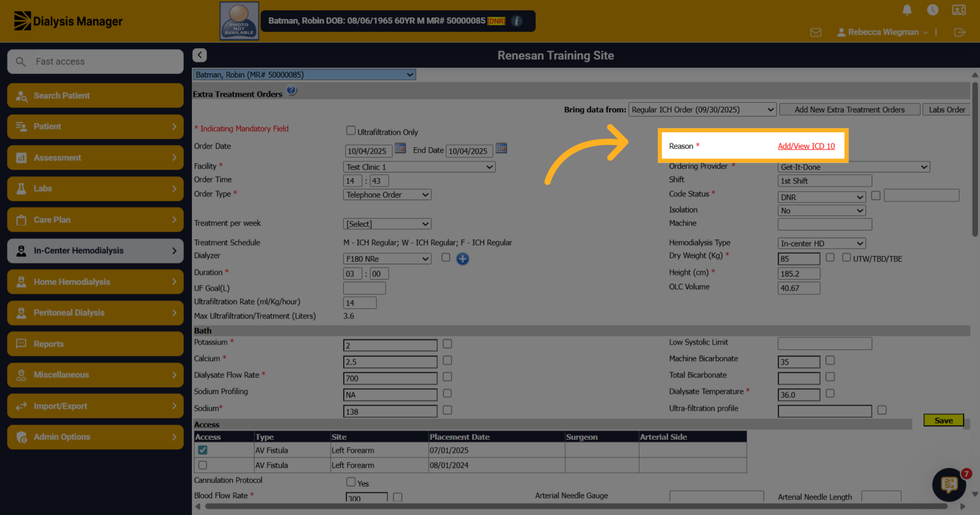980x515 pixels.
Task: Click the Search Patient sidebar item
Action: [95, 95]
